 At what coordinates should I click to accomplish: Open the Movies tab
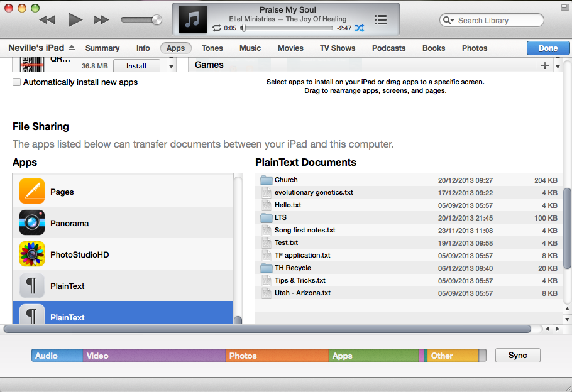point(291,48)
